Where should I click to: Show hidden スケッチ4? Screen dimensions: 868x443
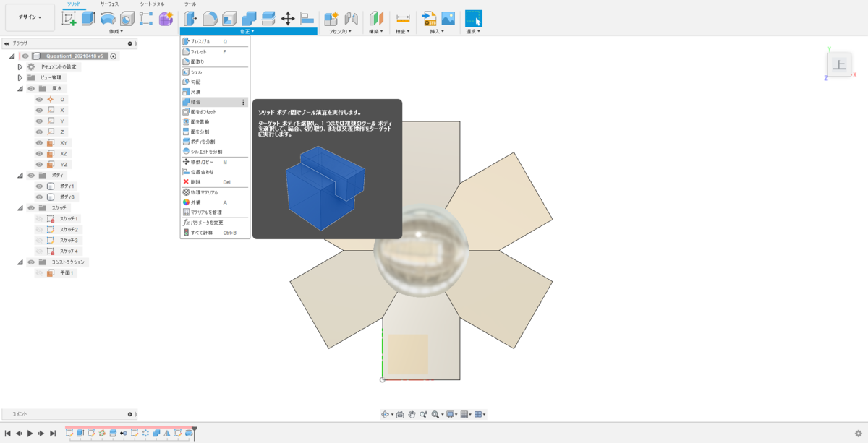pyautogui.click(x=40, y=251)
